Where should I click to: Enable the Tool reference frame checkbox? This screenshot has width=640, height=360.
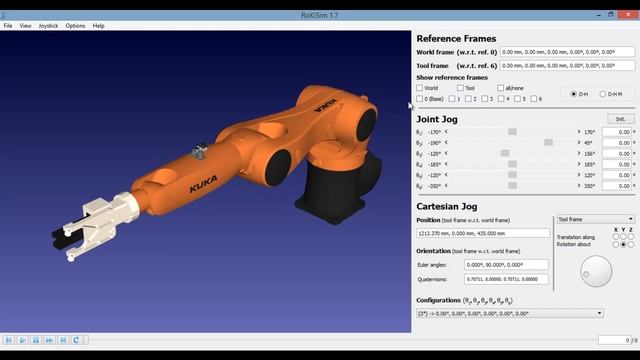tap(460, 88)
